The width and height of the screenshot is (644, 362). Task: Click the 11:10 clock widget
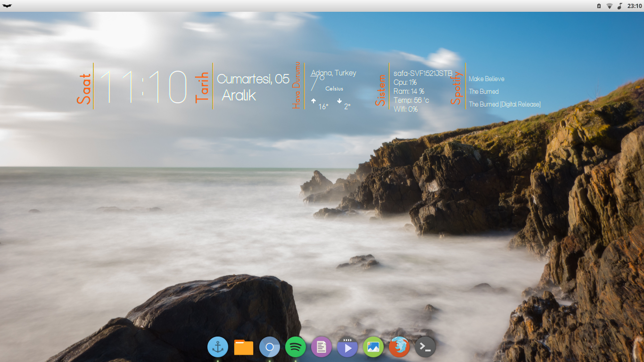coord(144,87)
